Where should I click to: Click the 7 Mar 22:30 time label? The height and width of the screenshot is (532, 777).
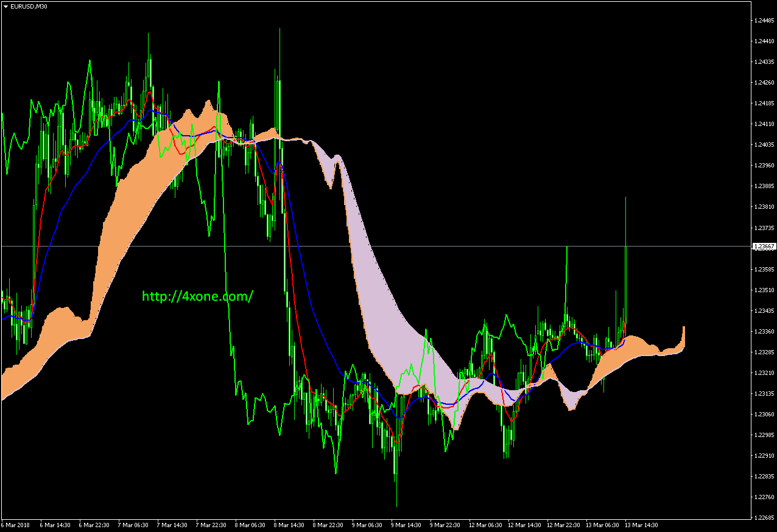point(211,525)
